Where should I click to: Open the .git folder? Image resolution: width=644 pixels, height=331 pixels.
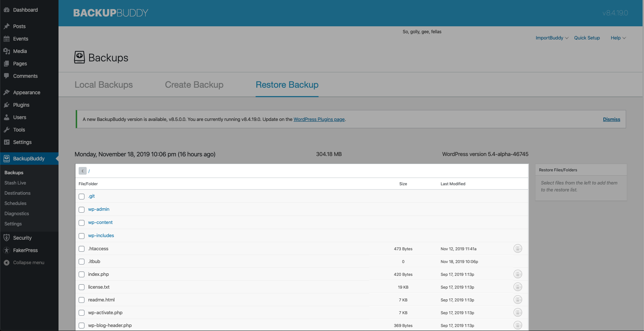[91, 196]
